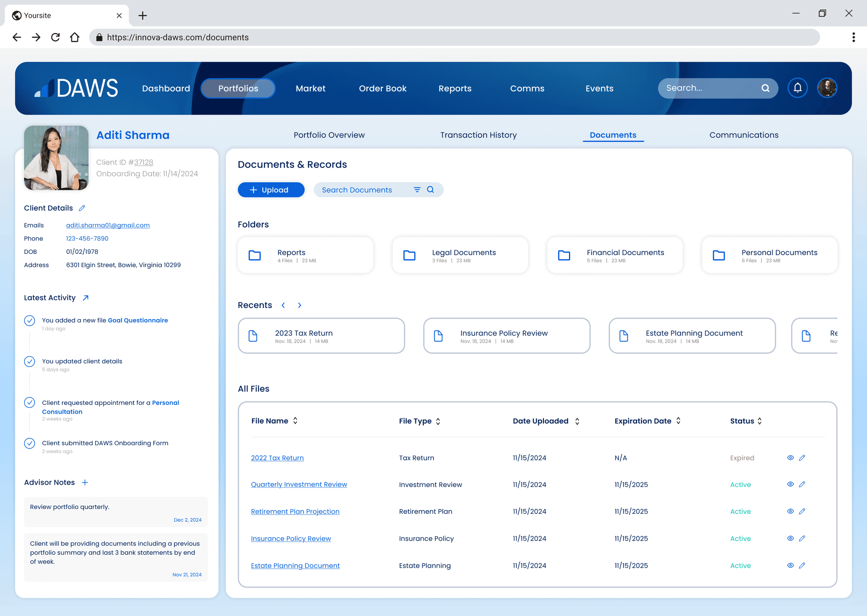
Task: Click the user profile avatar in header
Action: (x=827, y=88)
